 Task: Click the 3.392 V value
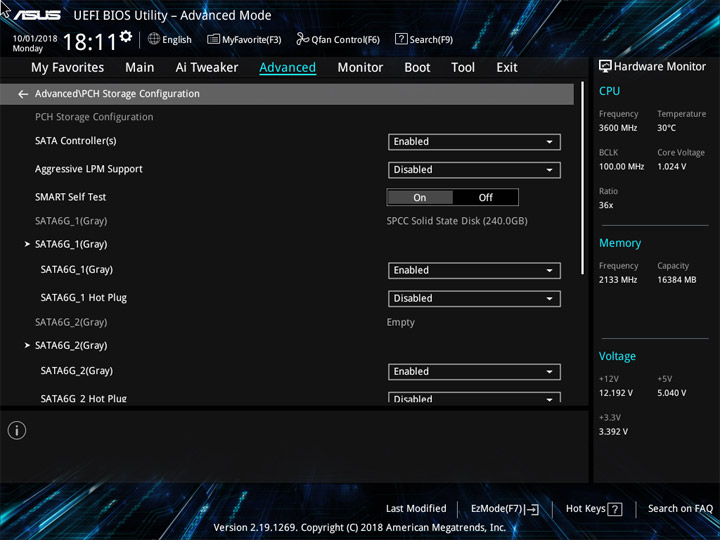[x=613, y=432]
